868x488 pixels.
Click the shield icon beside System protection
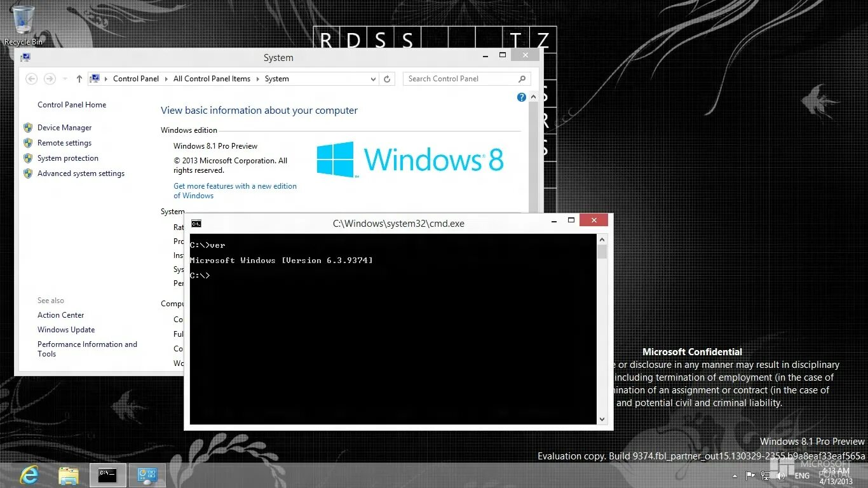[28, 158]
